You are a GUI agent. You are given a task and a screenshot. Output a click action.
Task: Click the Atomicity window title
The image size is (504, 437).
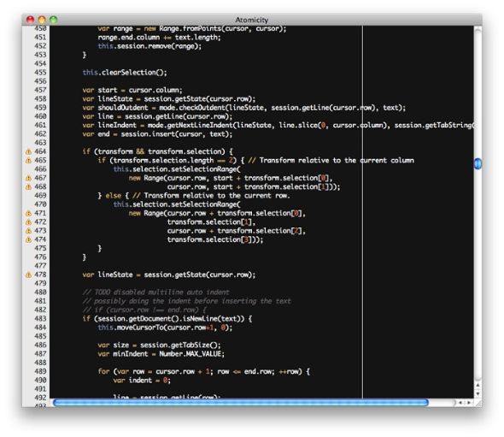point(252,20)
